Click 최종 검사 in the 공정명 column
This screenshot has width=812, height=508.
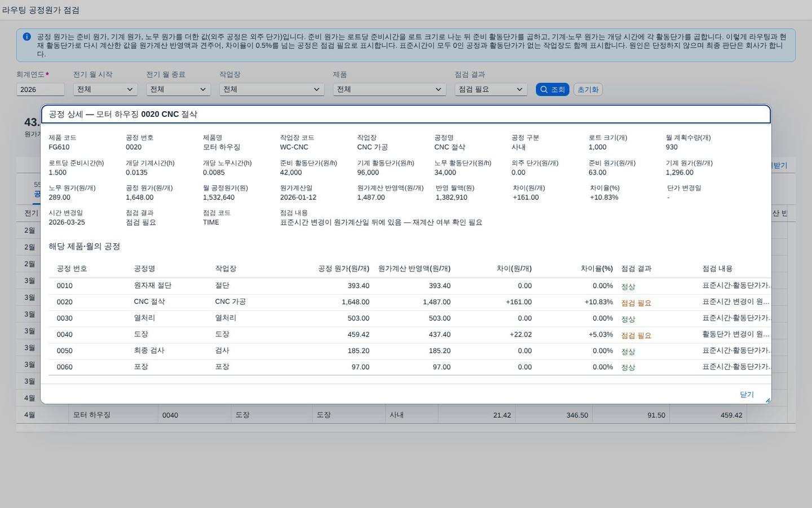149,351
